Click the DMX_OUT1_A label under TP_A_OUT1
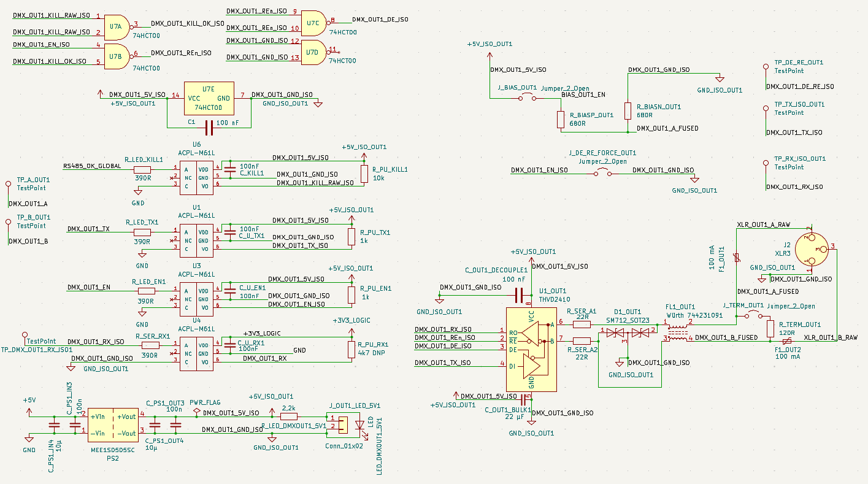868x484 pixels. click(28, 203)
